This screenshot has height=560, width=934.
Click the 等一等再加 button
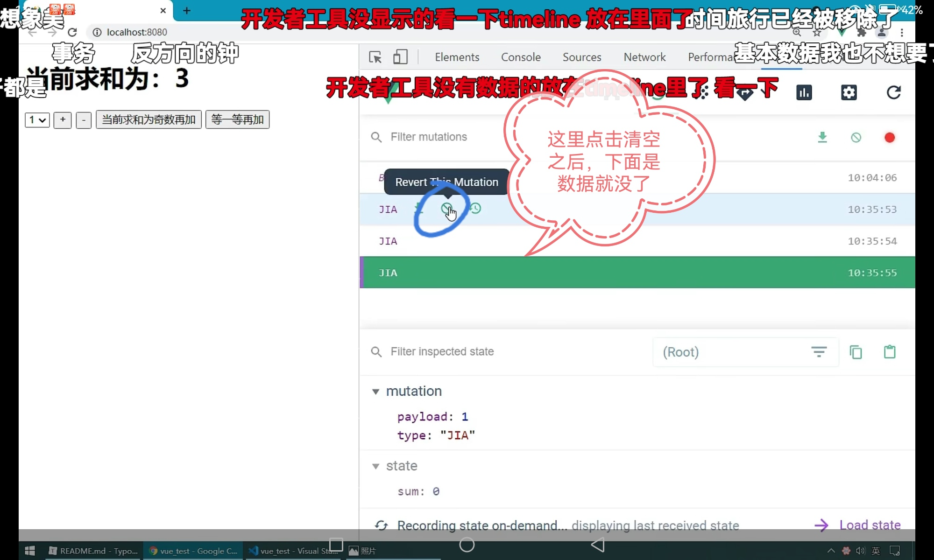pos(237,120)
